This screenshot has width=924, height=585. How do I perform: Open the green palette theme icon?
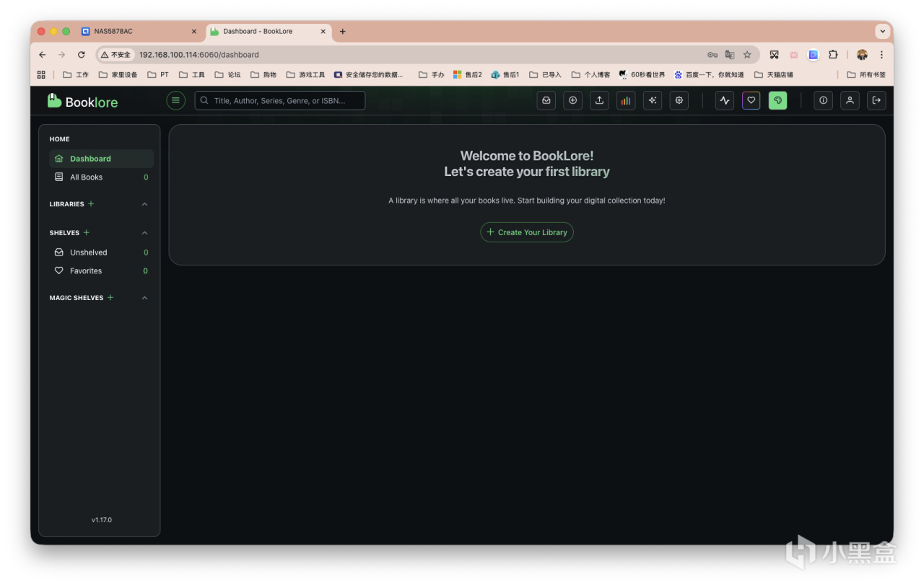click(777, 100)
